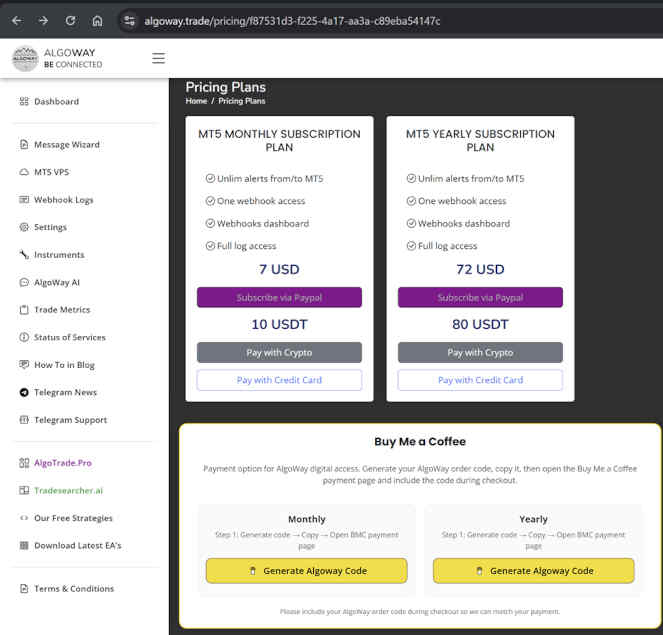Viewport: 663px width, 635px height.
Task: Open Webhook Logs in sidebar
Action: [x=63, y=200]
